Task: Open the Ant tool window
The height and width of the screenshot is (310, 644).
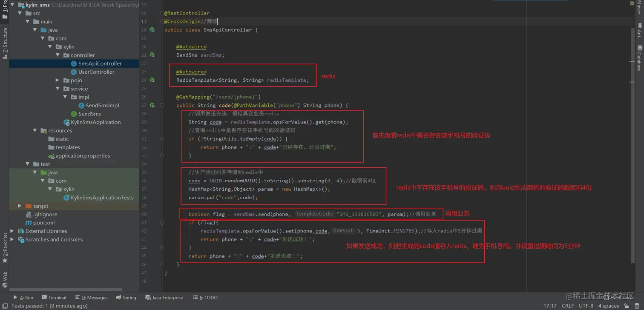Action: (x=639, y=30)
